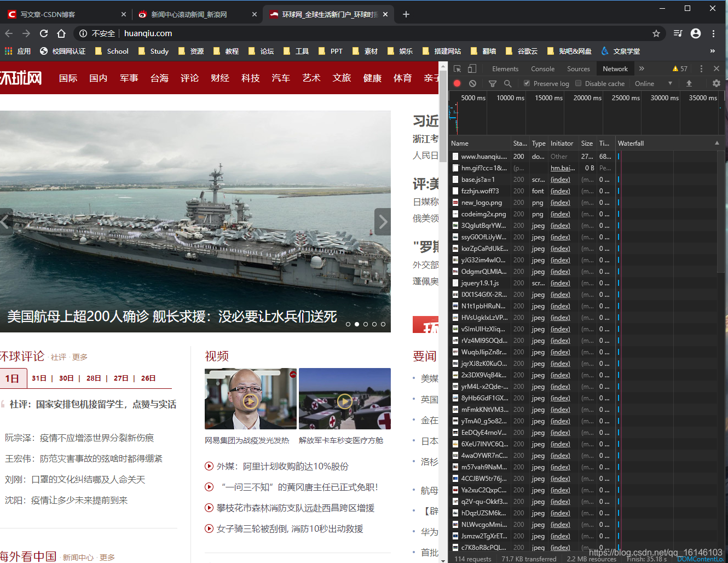Show more DevTools tabs chevron
The image size is (728, 563).
click(642, 68)
